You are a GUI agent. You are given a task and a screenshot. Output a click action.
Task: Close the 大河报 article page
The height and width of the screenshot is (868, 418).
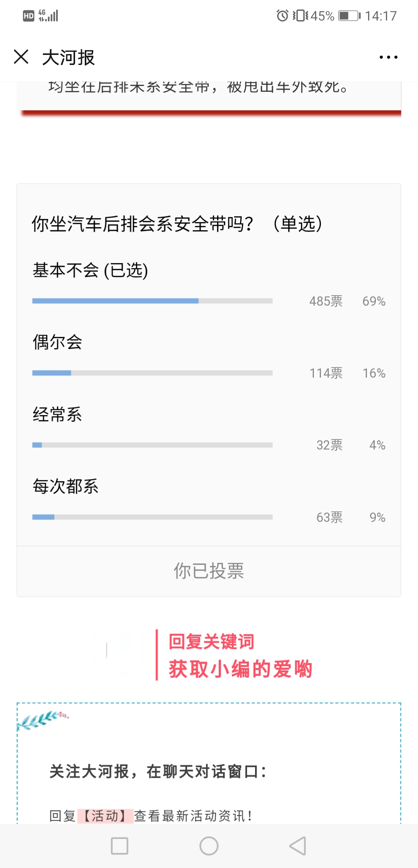coord(21,57)
